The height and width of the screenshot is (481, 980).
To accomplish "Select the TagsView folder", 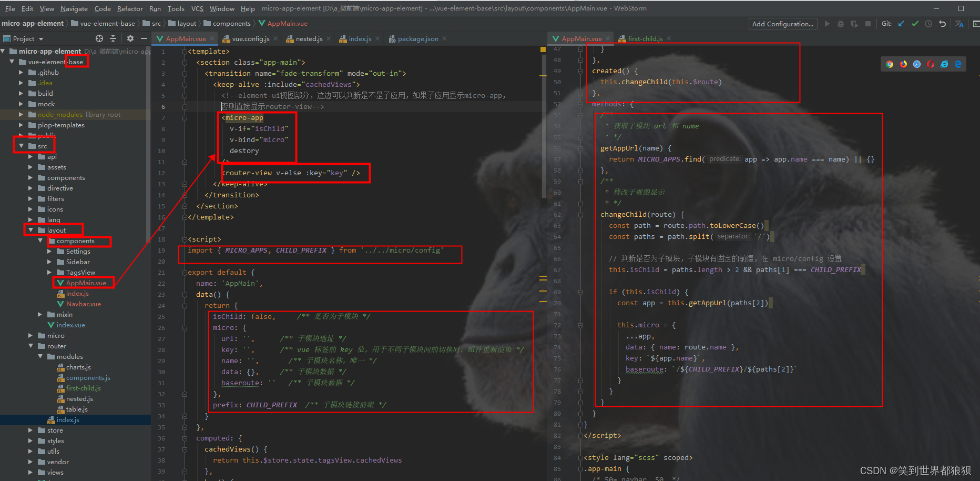I will (80, 272).
